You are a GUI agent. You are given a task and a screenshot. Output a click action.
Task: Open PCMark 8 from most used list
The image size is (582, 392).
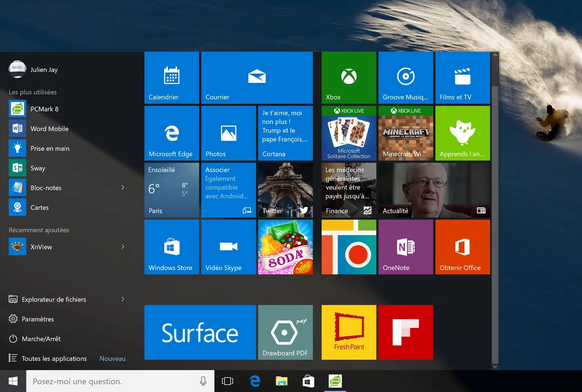pyautogui.click(x=68, y=109)
